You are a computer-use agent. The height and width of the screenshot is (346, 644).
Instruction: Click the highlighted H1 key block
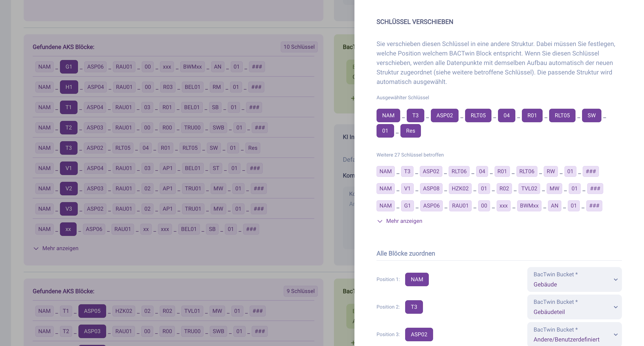pyautogui.click(x=69, y=87)
